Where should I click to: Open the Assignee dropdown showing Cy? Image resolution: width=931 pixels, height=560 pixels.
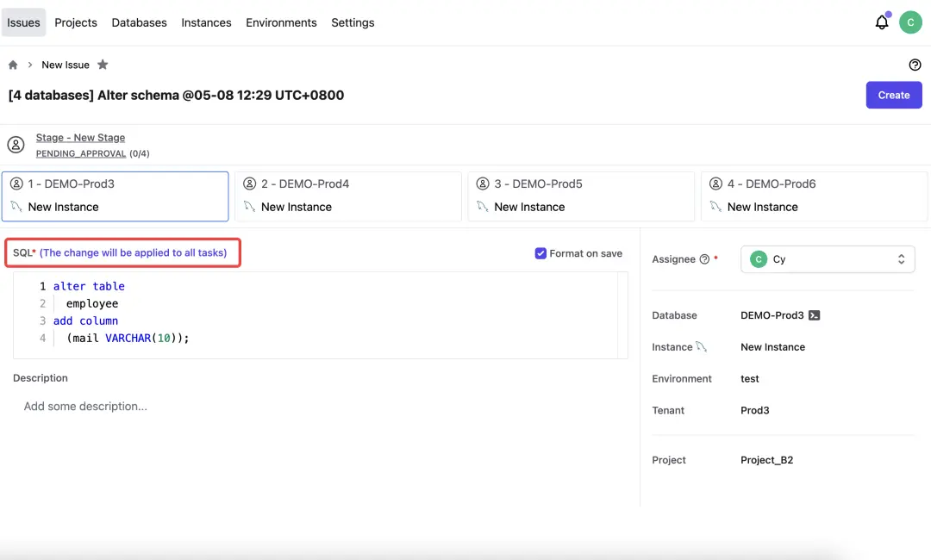pyautogui.click(x=827, y=259)
